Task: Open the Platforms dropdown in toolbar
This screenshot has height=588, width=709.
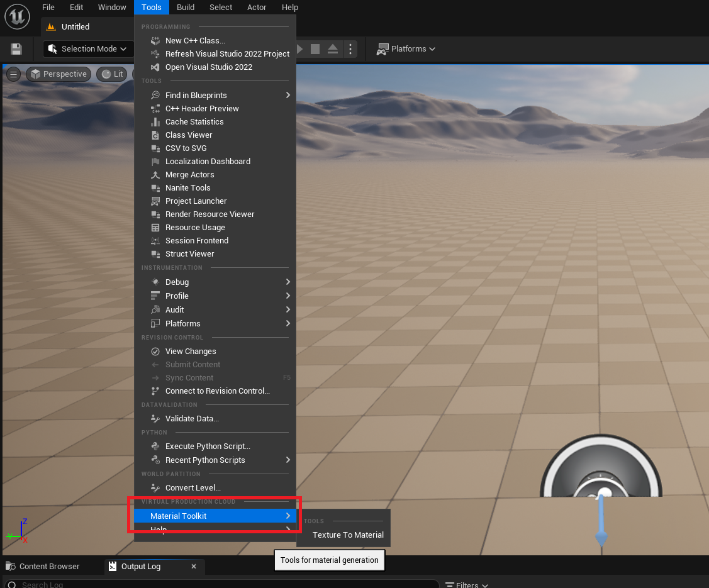Action: [406, 49]
